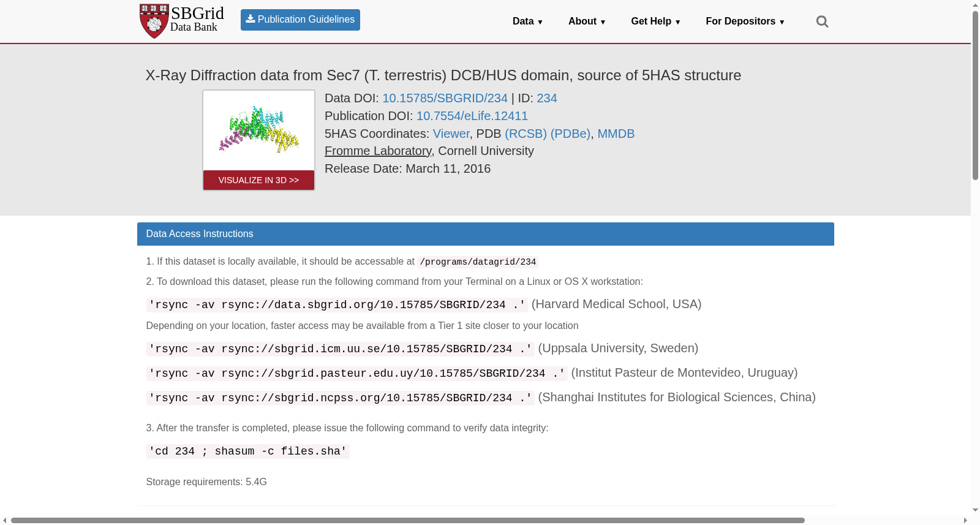Click the SBGrid Data Bank shield logo
980x525 pixels.
coord(154,21)
